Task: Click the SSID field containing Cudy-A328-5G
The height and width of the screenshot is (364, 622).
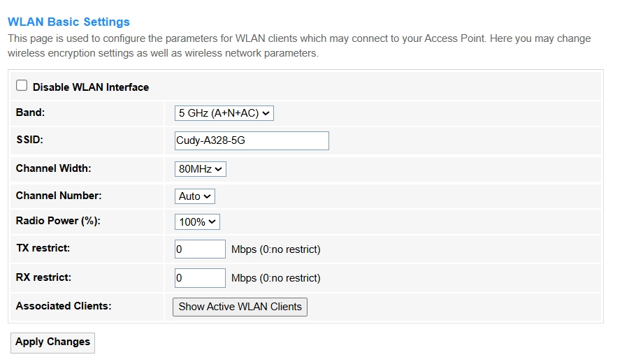Action: tap(252, 140)
